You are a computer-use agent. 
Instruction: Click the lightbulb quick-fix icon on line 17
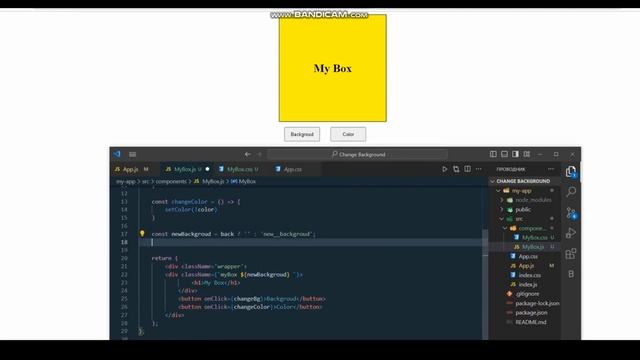[x=142, y=234]
